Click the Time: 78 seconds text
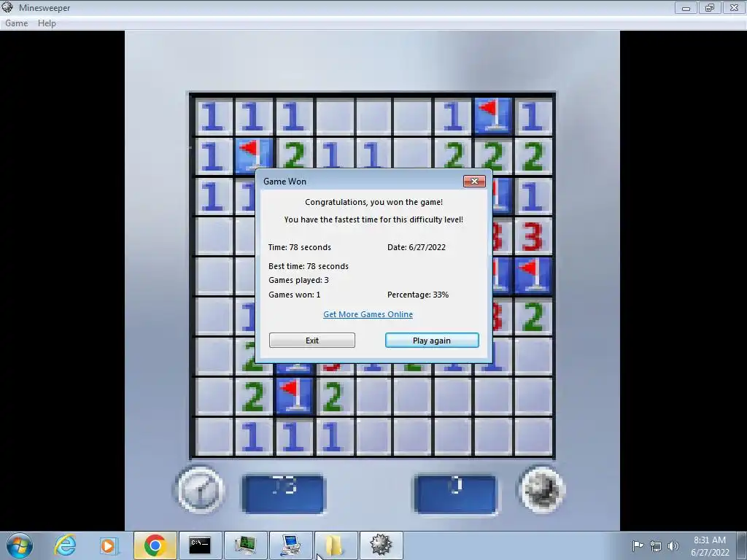Viewport: 747px width, 560px height. tap(299, 247)
